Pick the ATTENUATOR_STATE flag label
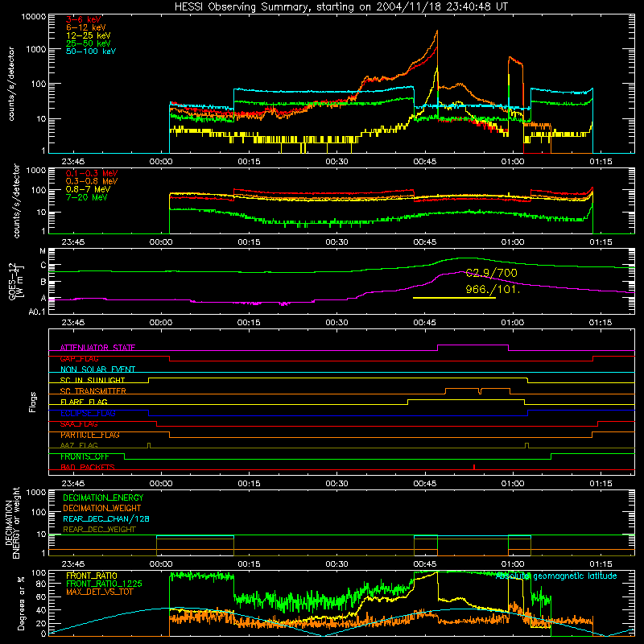This screenshot has height=644, width=644. 97,348
